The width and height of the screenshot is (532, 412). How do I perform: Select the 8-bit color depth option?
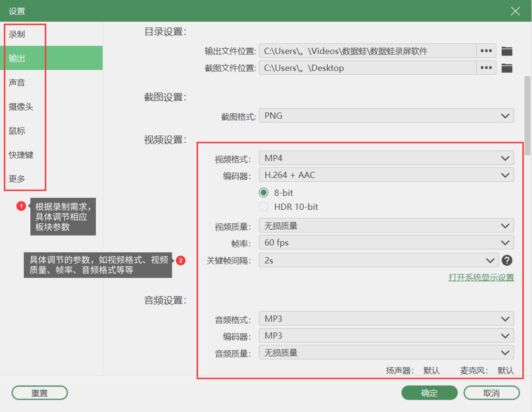tap(264, 192)
